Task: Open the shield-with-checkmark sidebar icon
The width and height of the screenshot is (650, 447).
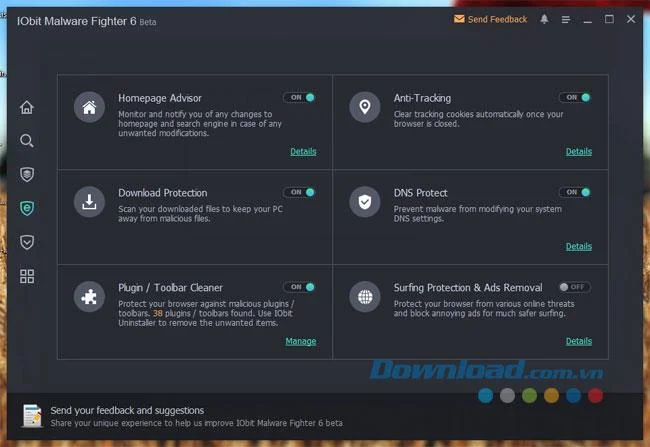Action: (27, 242)
